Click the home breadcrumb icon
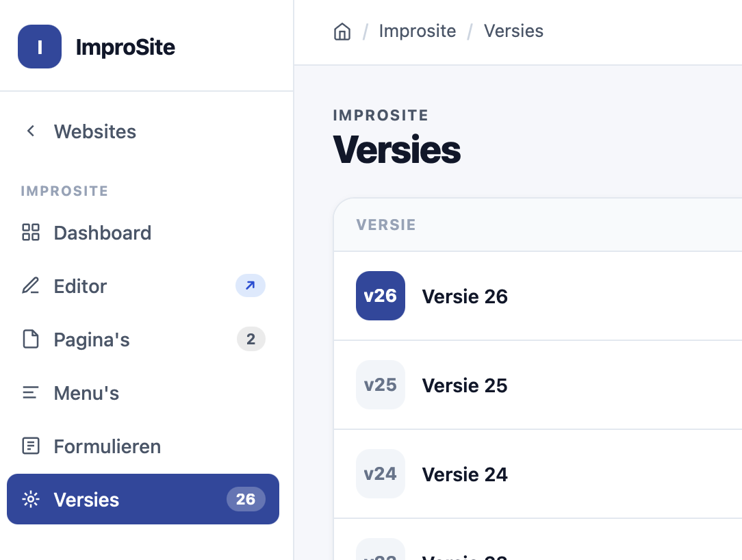This screenshot has width=742, height=560. pyautogui.click(x=342, y=31)
